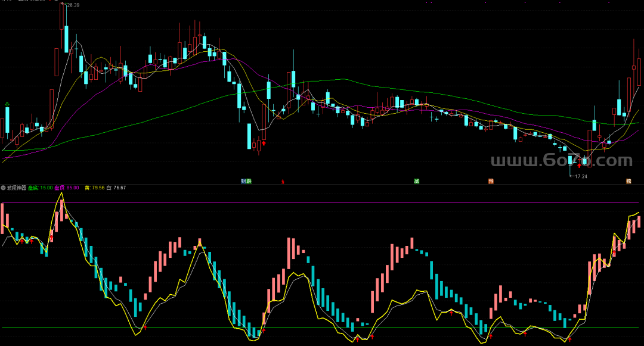Image resolution: width=644 pixels, height=346 pixels.
Task: Click the orange event marker at far right
Action: [x=628, y=180]
